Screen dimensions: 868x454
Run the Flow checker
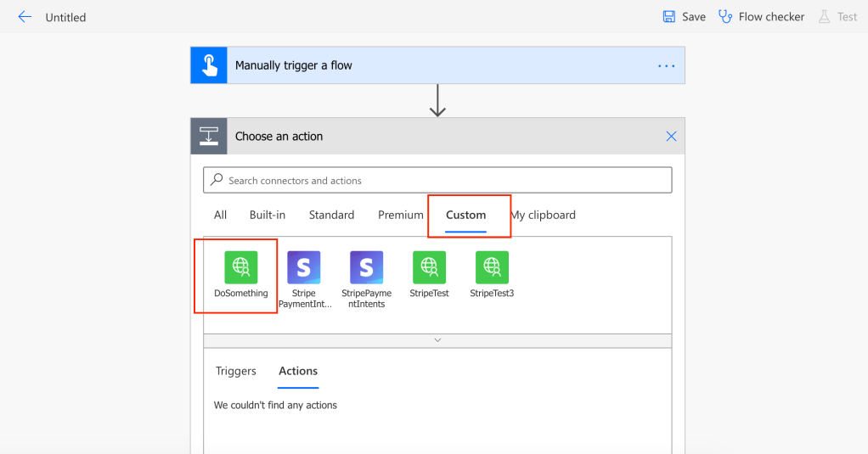coord(761,17)
